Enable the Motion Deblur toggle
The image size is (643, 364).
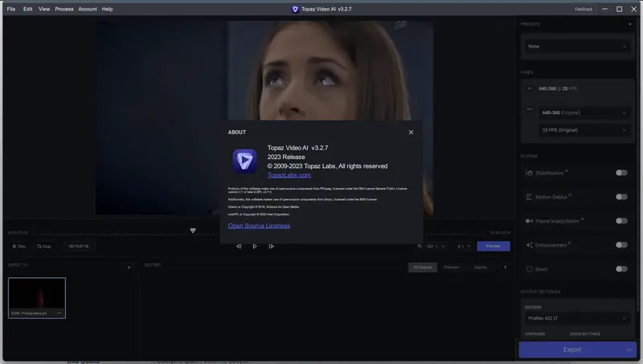click(621, 197)
